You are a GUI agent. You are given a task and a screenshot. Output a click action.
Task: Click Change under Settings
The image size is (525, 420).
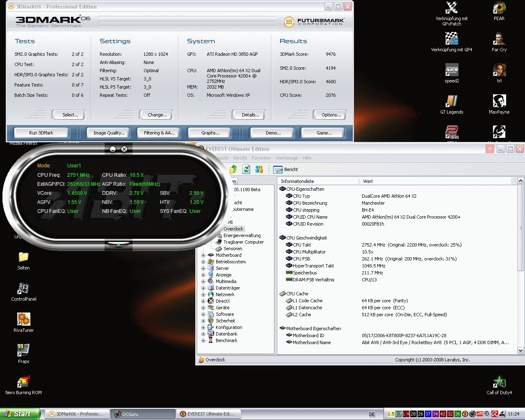pos(157,115)
